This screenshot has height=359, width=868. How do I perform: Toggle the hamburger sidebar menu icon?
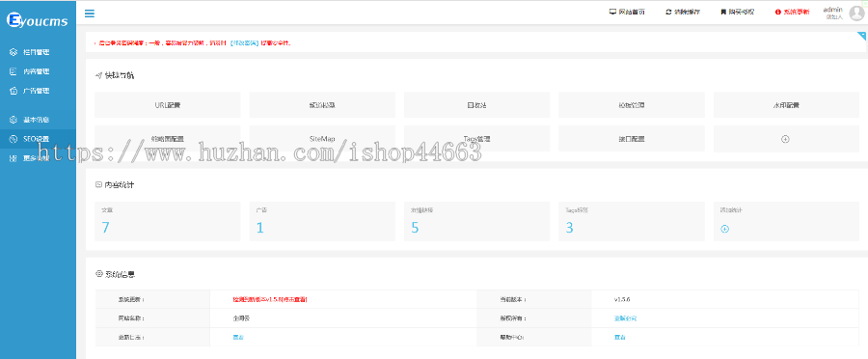point(89,14)
